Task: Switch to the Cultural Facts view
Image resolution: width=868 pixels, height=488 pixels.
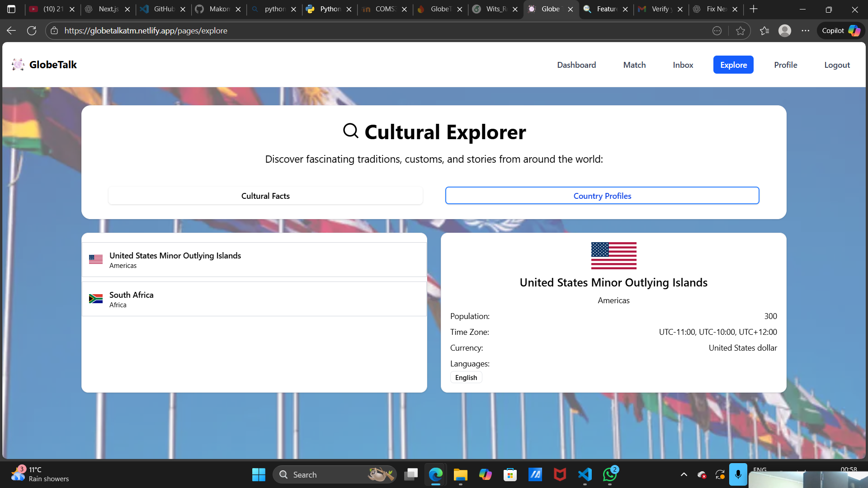Action: click(265, 196)
